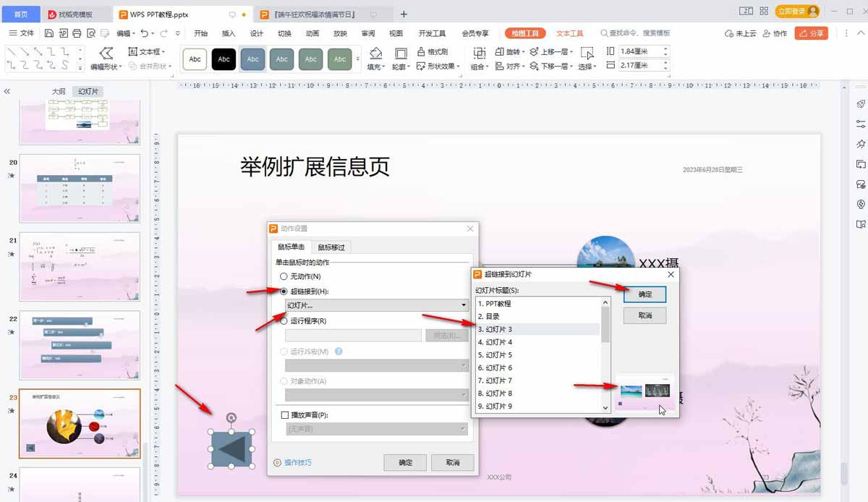868x502 pixels.
Task: Increase the shape height value spinner
Action: pyautogui.click(x=665, y=48)
